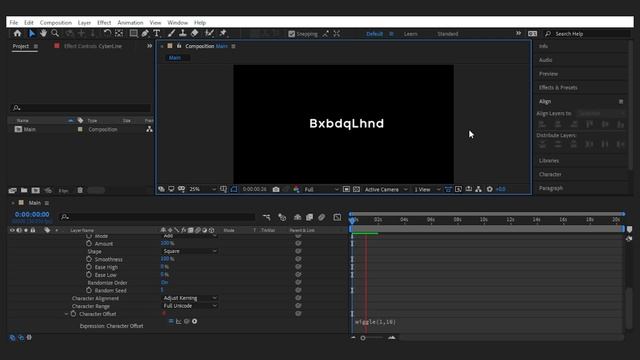This screenshot has height=360, width=640.
Task: Toggle the transparency grid in viewer
Action: point(356,189)
